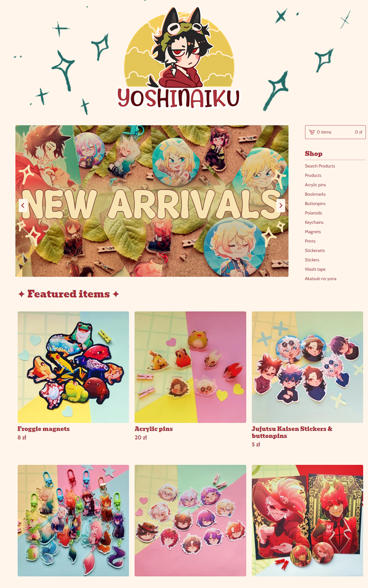The height and width of the screenshot is (588, 368).
Task: Open the cart showing 0 items
Action: (x=335, y=132)
